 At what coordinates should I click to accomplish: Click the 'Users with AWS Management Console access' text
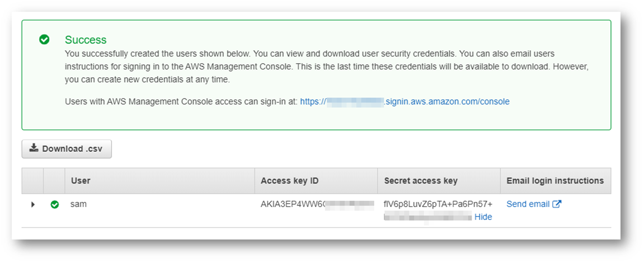click(181, 102)
